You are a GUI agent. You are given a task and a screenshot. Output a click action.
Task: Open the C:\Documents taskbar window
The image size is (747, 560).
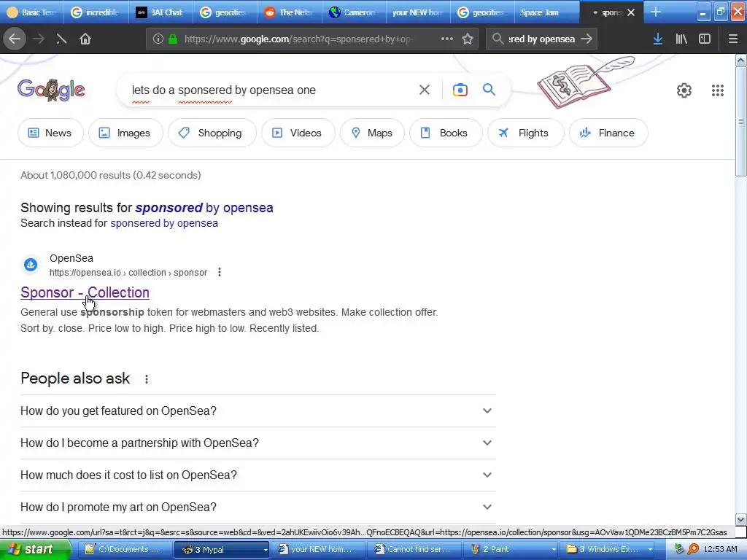coord(124,549)
